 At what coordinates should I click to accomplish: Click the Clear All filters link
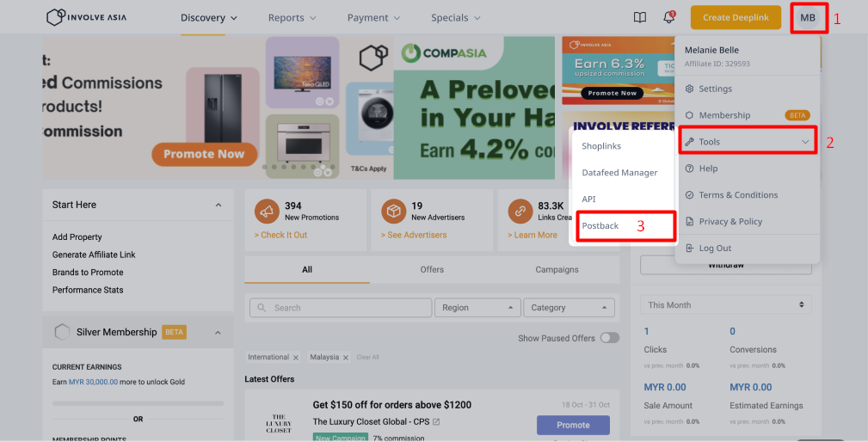click(367, 358)
